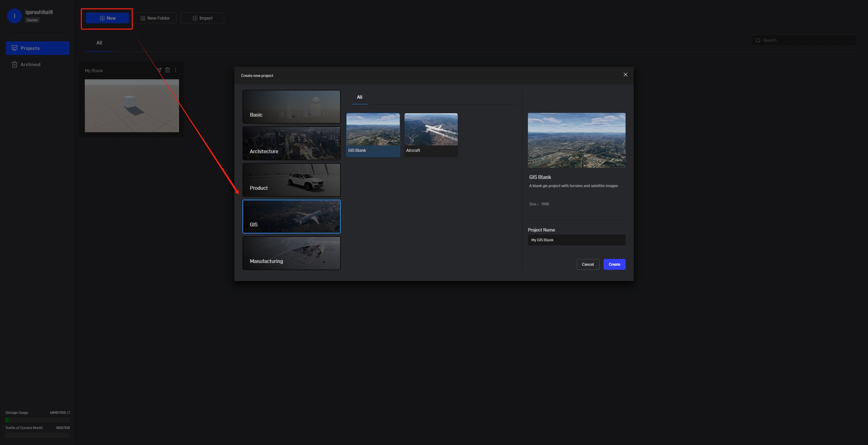
Task: Click the Cancel button
Action: click(x=588, y=264)
